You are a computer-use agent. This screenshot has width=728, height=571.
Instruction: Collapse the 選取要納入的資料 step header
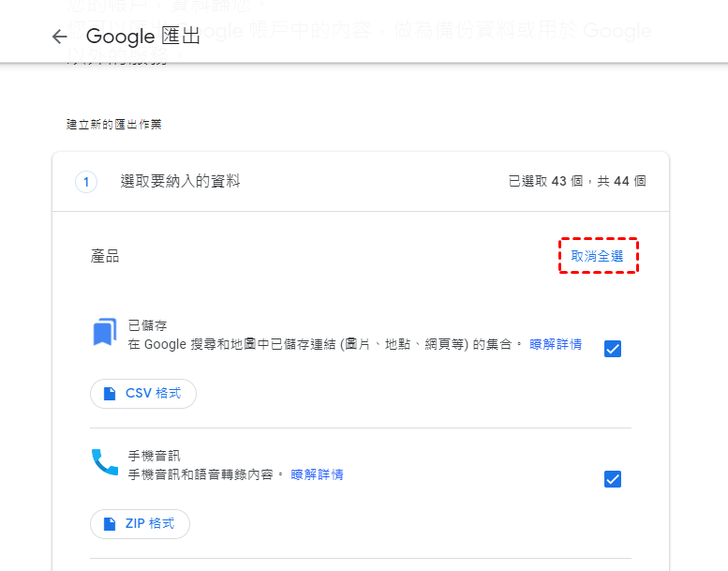coord(361,181)
